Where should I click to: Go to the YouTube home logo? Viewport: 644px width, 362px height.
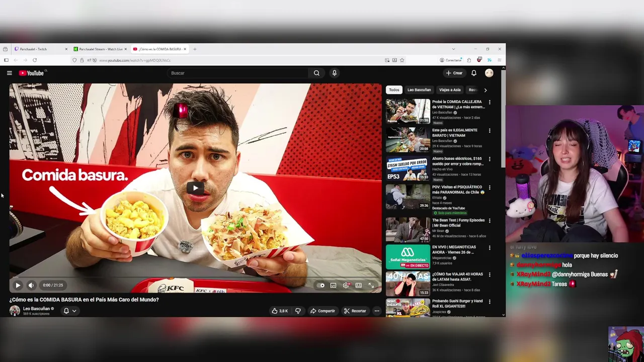[x=32, y=73]
